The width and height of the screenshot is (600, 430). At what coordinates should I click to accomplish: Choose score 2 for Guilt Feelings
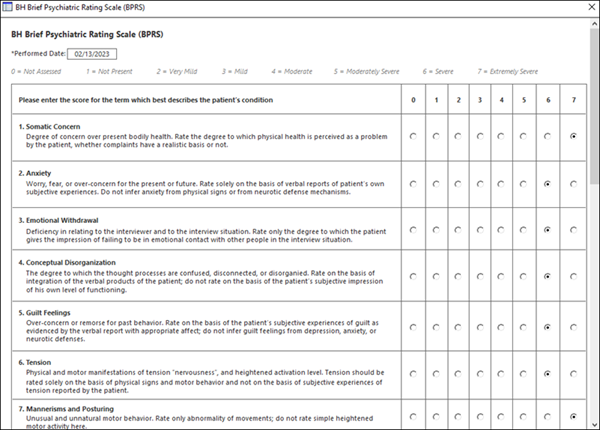[x=459, y=326]
